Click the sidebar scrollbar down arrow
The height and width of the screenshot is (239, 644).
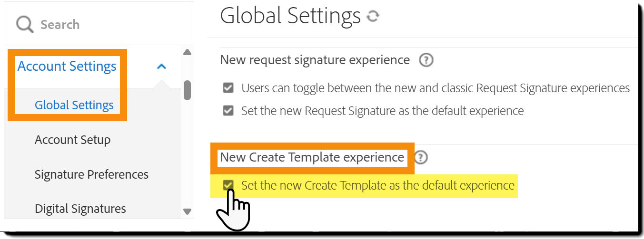[187, 211]
